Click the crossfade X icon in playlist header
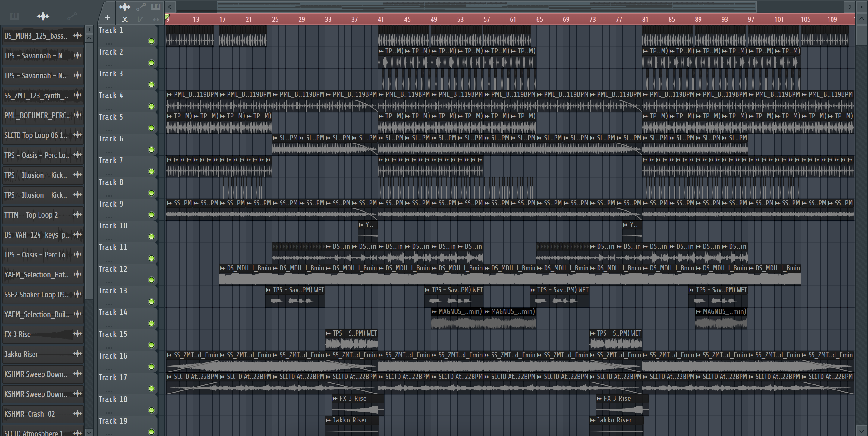Image resolution: width=868 pixels, height=436 pixels. click(125, 20)
